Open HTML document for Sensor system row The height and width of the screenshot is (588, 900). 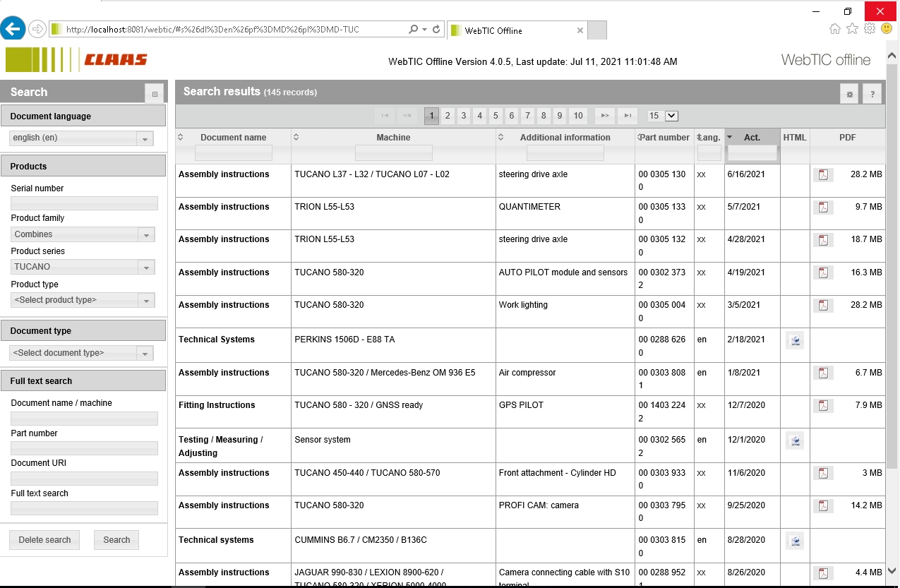click(x=795, y=440)
